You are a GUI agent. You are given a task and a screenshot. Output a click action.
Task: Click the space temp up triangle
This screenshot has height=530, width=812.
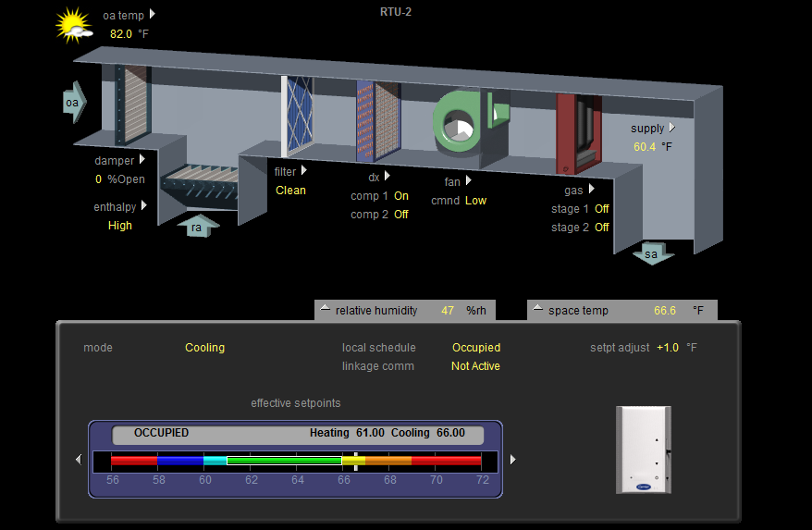point(538,308)
